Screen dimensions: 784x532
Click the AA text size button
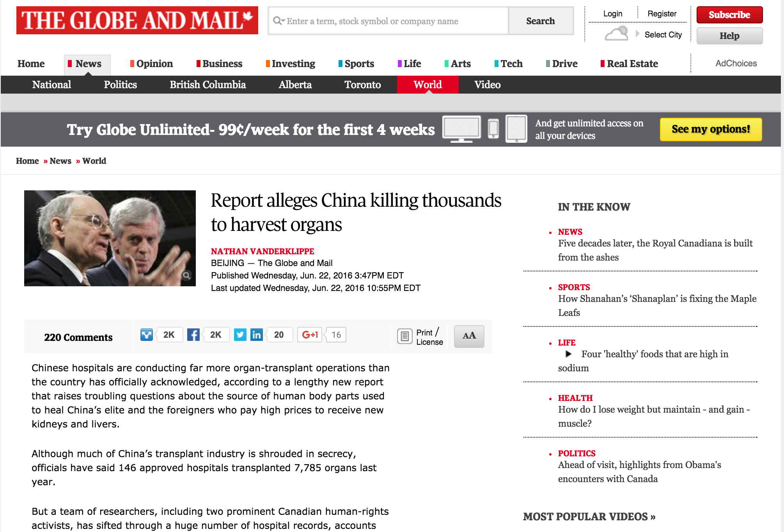pos(469,336)
